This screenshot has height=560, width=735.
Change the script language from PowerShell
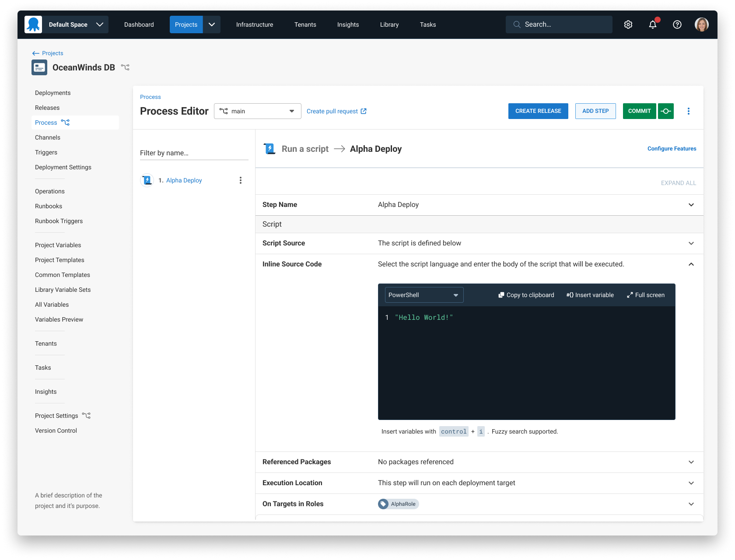point(423,295)
